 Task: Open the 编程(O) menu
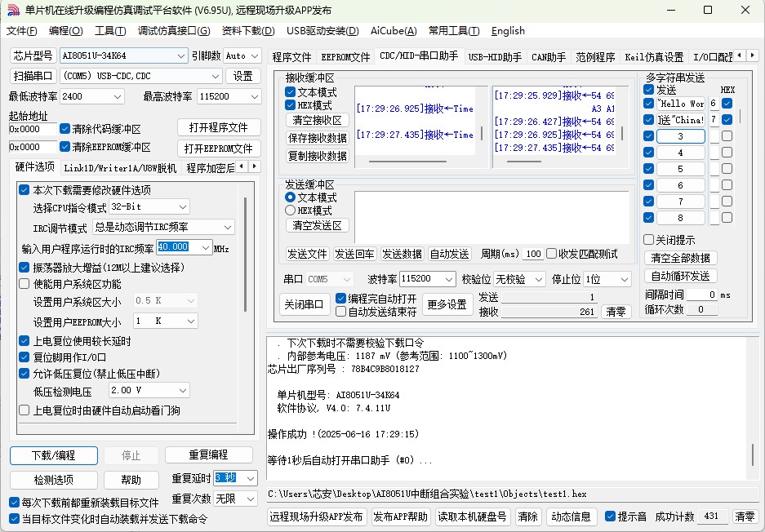[x=66, y=31]
